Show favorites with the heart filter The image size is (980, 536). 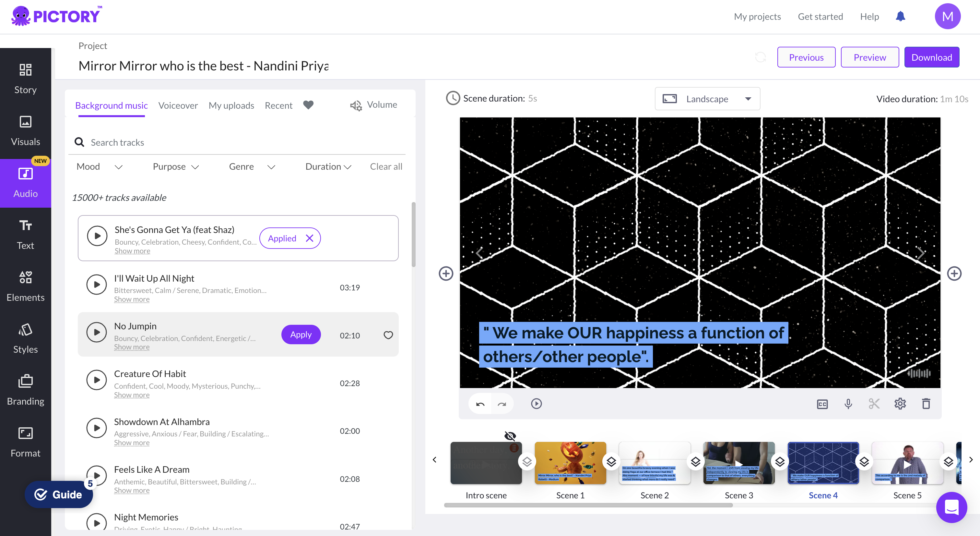coord(308,105)
